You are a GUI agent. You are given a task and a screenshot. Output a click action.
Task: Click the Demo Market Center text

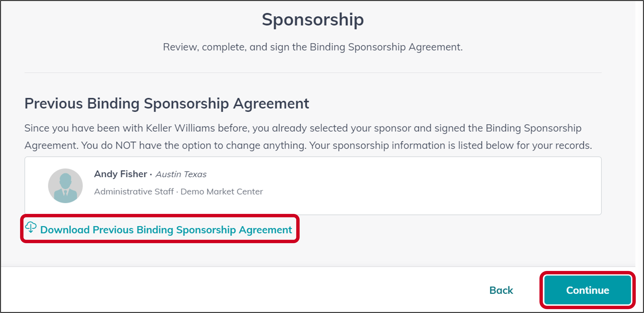pos(221,191)
